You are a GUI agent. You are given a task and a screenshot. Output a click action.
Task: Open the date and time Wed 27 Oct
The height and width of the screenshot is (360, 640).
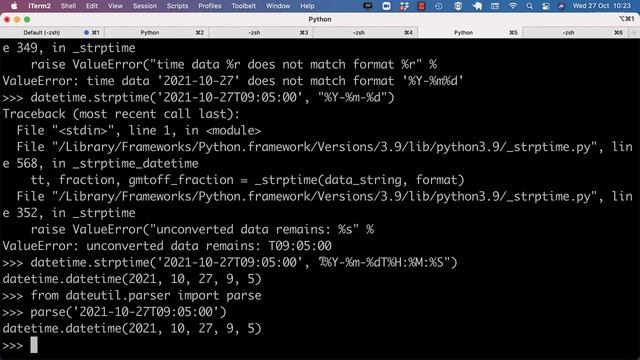[x=602, y=6]
